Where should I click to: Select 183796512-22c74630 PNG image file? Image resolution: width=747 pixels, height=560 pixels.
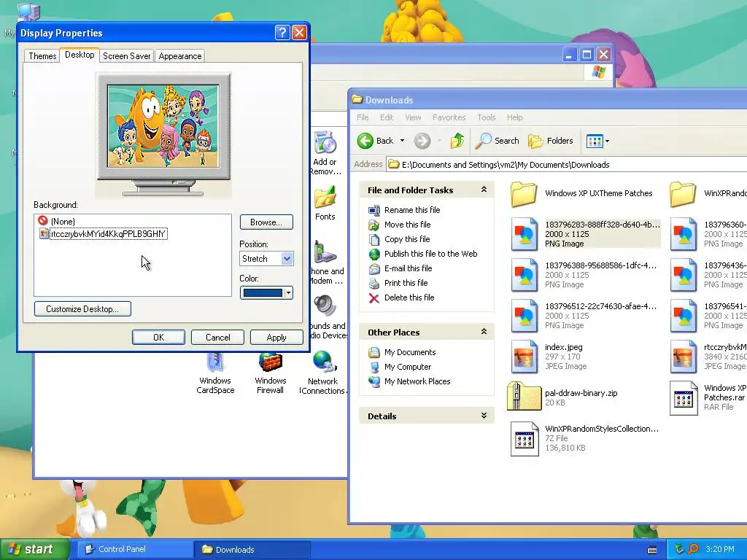click(x=584, y=316)
